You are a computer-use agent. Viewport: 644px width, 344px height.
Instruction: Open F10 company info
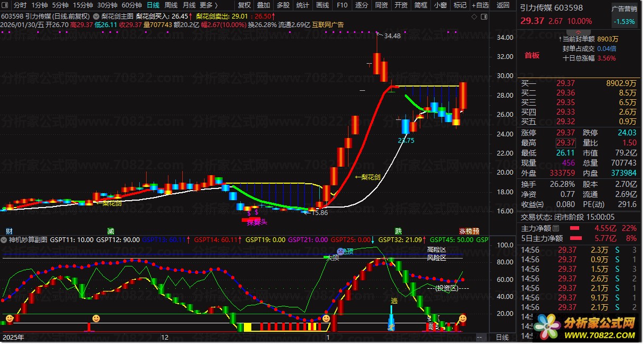342,5
